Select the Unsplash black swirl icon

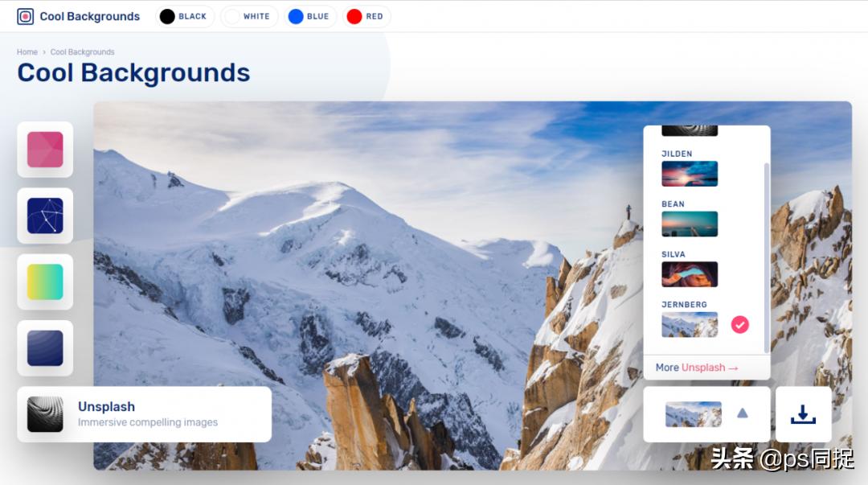(45, 414)
